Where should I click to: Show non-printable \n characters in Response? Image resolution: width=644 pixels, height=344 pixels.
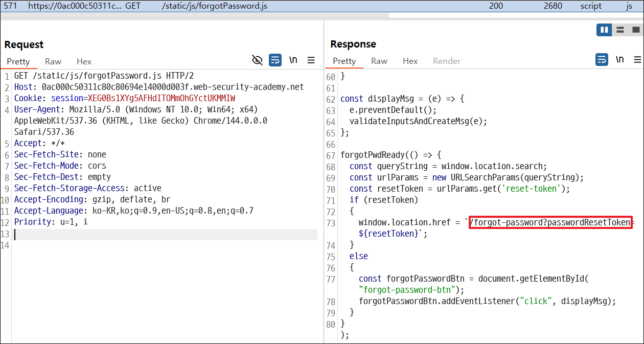pos(619,60)
